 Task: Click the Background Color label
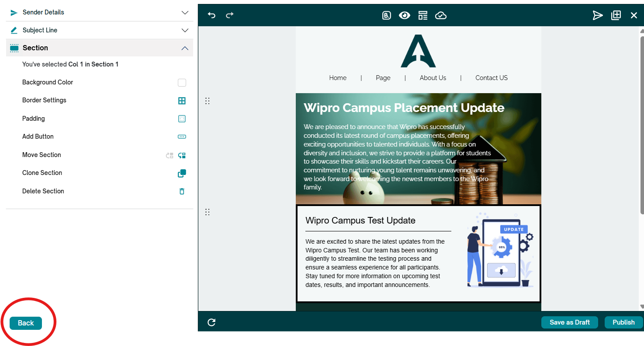coord(48,82)
